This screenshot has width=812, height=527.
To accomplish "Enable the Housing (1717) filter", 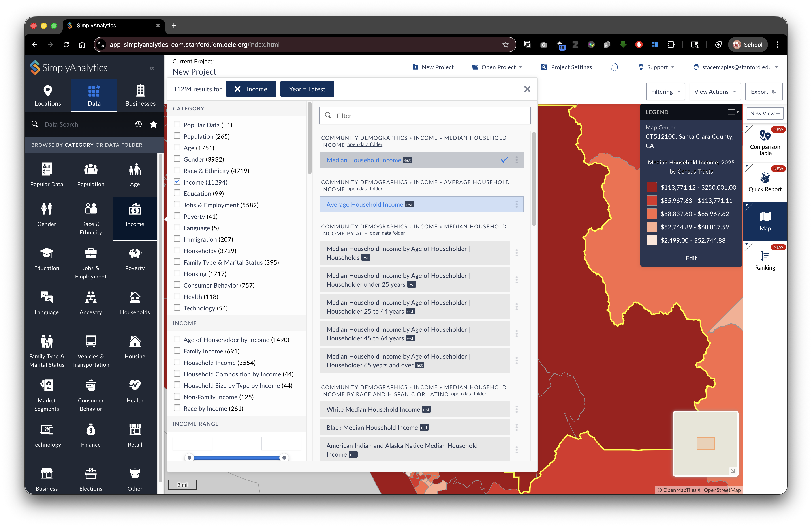I will point(177,273).
